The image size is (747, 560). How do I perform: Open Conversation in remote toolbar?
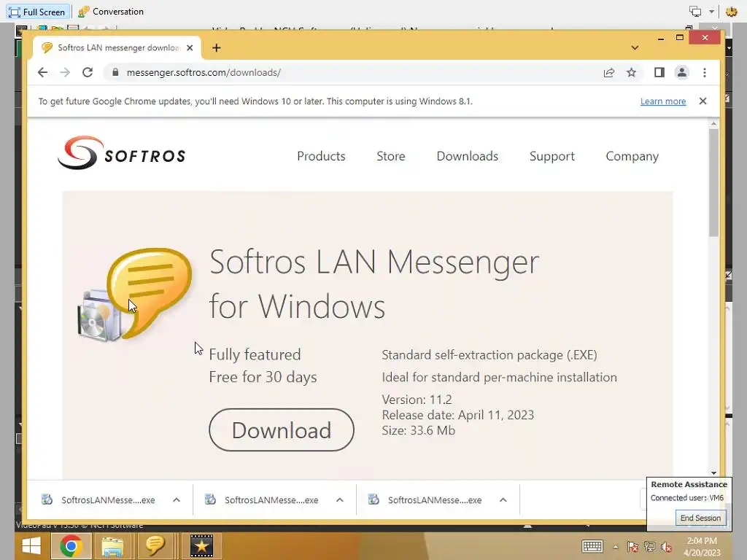tap(111, 12)
